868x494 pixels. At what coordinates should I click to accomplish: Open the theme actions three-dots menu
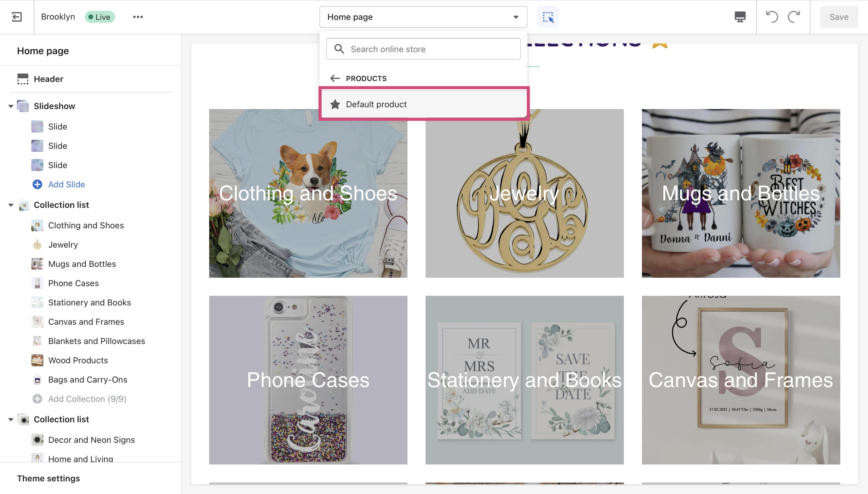(138, 17)
